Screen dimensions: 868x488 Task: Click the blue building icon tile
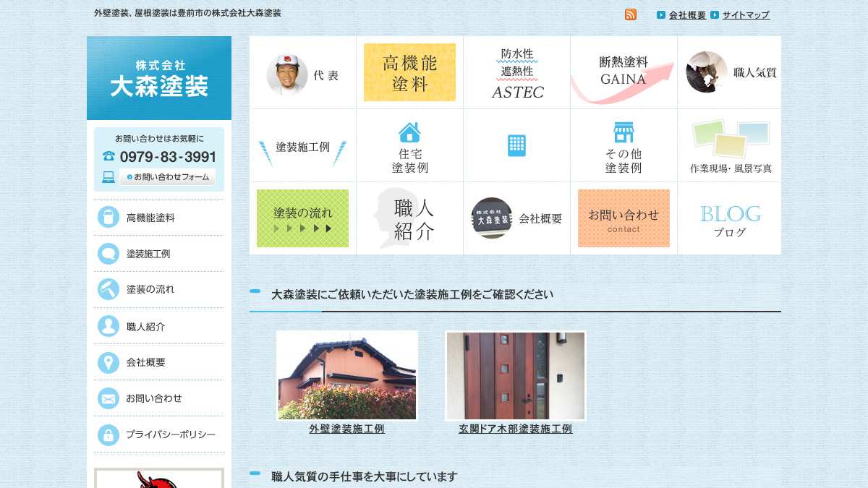(516, 145)
